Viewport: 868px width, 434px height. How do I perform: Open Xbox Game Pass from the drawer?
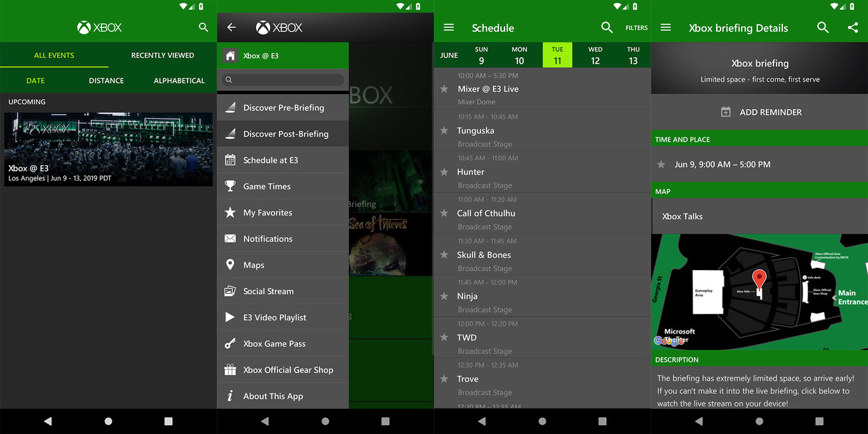tap(270, 343)
